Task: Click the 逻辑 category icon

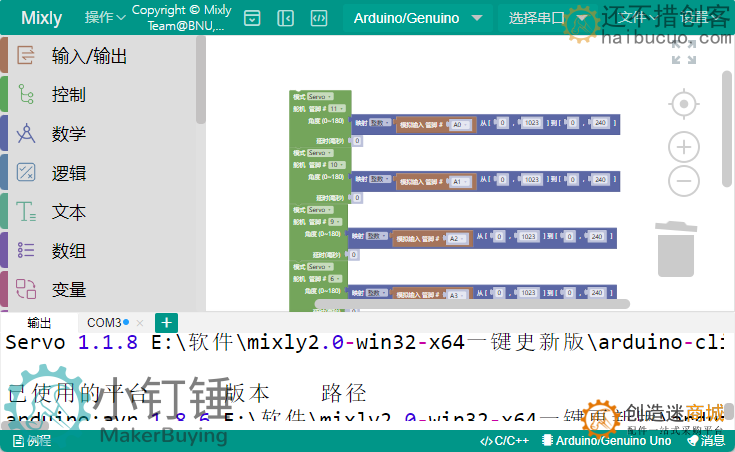Action: pos(26,172)
